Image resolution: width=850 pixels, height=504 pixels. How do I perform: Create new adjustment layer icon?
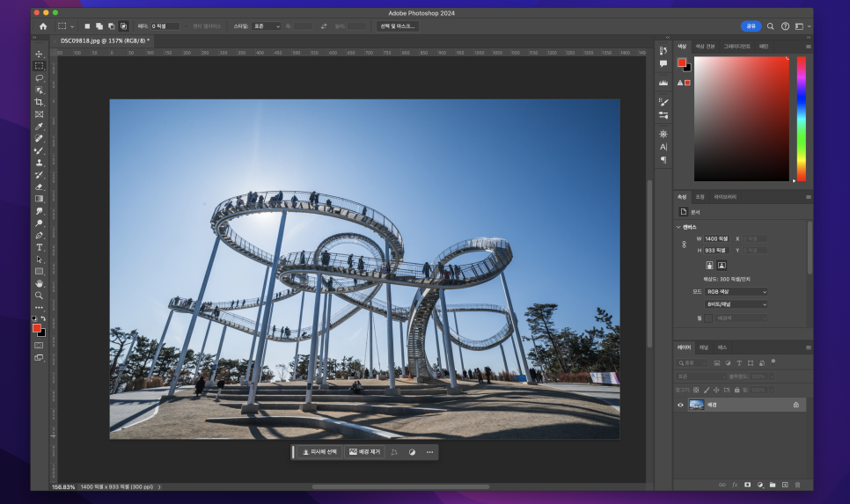point(760,485)
